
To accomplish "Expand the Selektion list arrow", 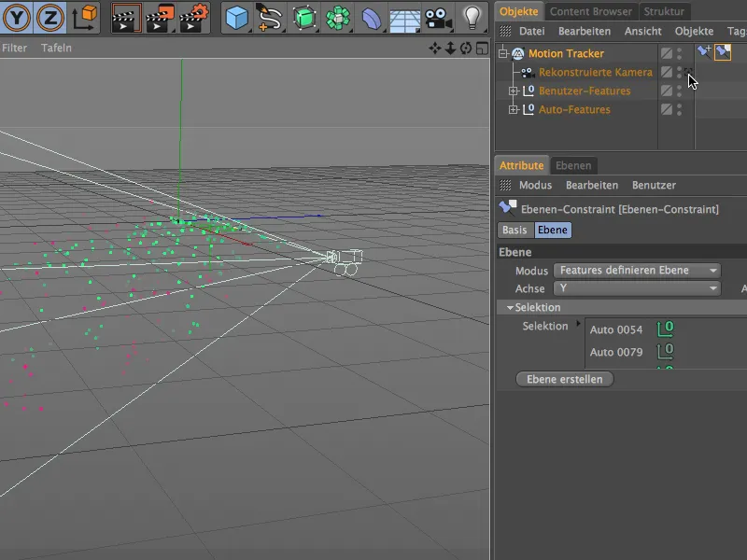I will pyautogui.click(x=578, y=323).
